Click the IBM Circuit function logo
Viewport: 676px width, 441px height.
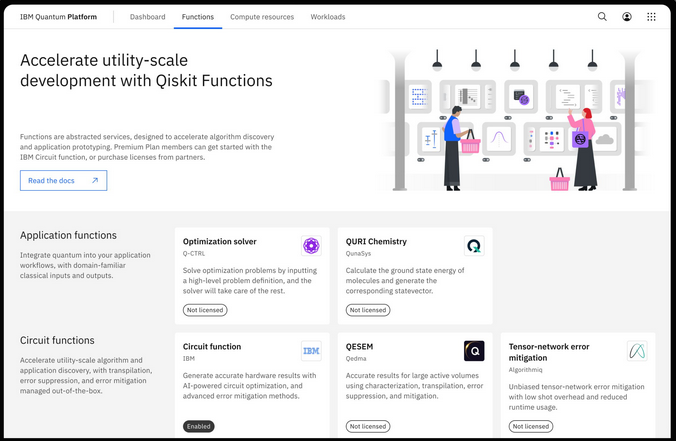pos(311,351)
